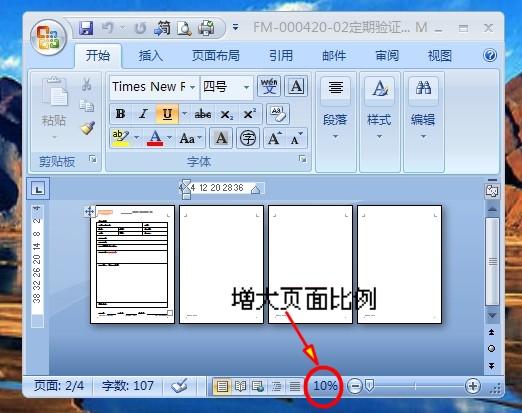The height and width of the screenshot is (413, 522).
Task: Switch to Outline view
Action: click(276, 386)
